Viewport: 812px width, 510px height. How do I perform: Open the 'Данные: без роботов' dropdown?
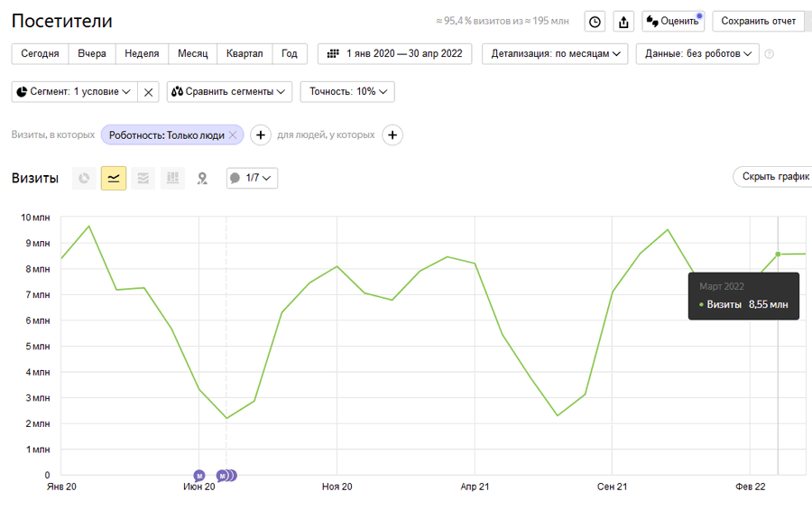[x=697, y=54]
